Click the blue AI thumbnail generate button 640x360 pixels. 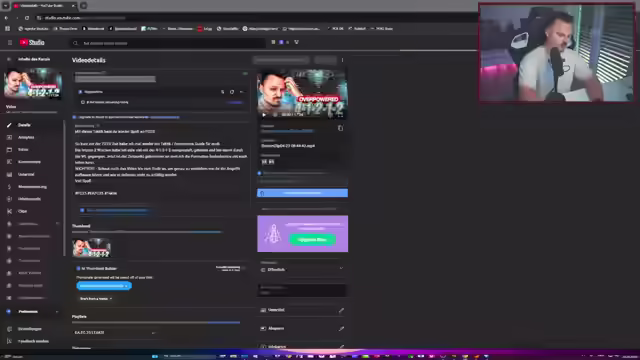pos(104,286)
